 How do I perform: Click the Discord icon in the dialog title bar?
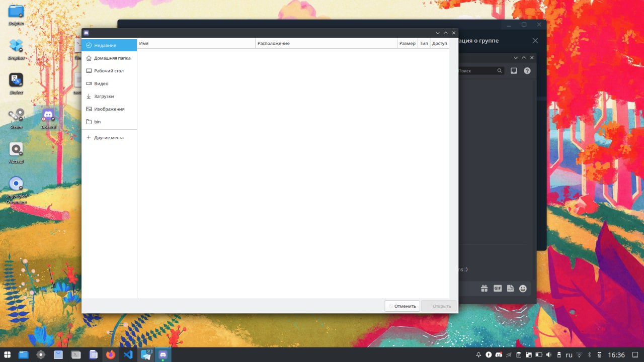[x=87, y=33]
